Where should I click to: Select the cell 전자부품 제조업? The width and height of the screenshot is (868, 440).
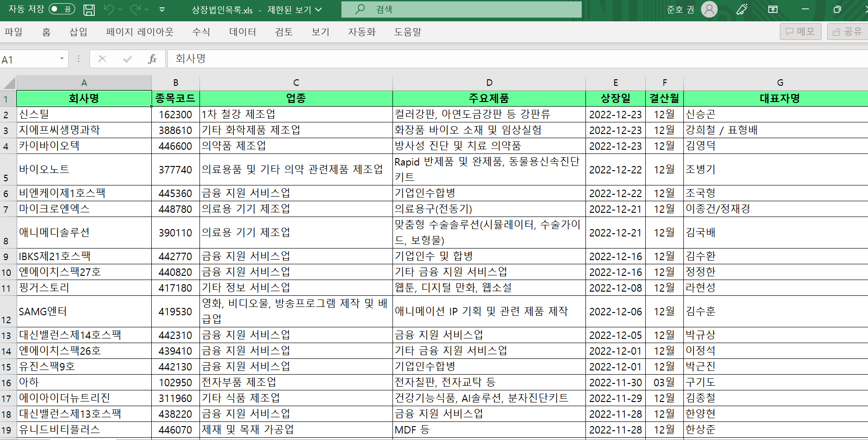click(x=296, y=383)
